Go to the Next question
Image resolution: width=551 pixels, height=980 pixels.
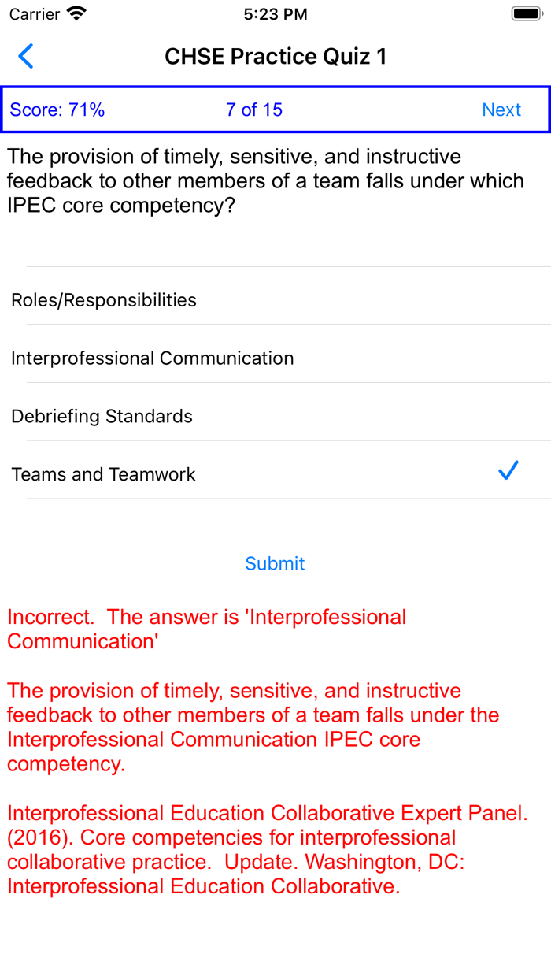501,110
